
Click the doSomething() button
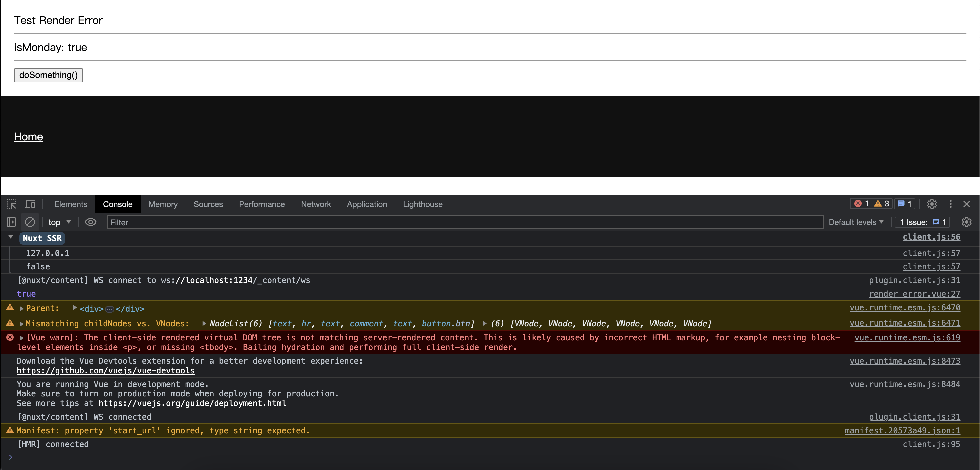(48, 75)
